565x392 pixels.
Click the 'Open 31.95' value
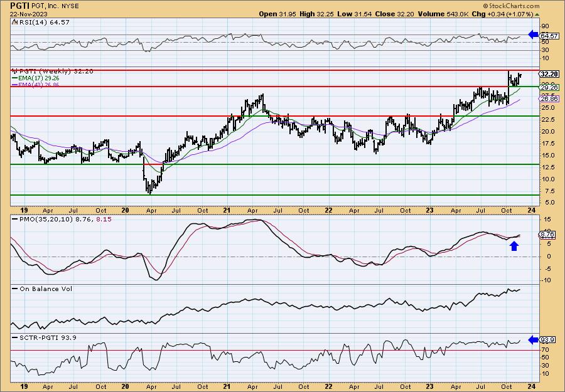pyautogui.click(x=277, y=14)
